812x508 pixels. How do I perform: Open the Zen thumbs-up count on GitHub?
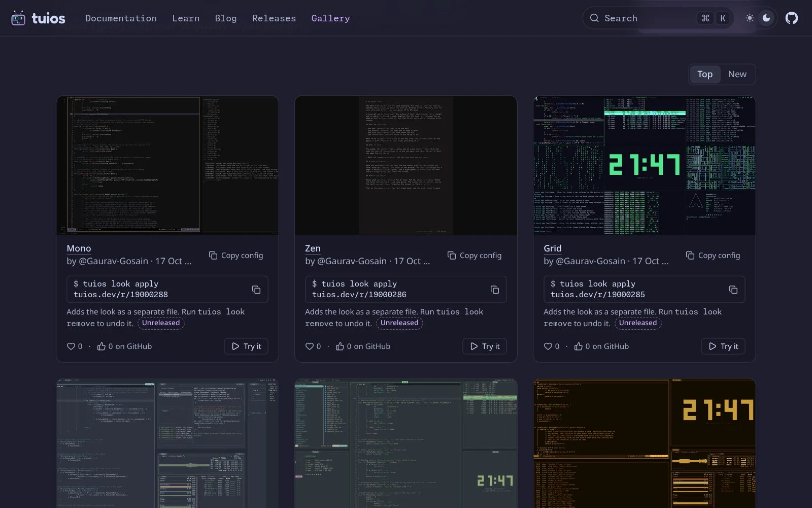click(x=363, y=346)
